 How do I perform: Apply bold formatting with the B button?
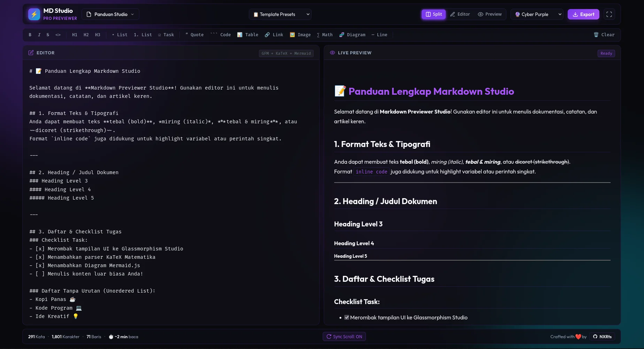pyautogui.click(x=30, y=35)
